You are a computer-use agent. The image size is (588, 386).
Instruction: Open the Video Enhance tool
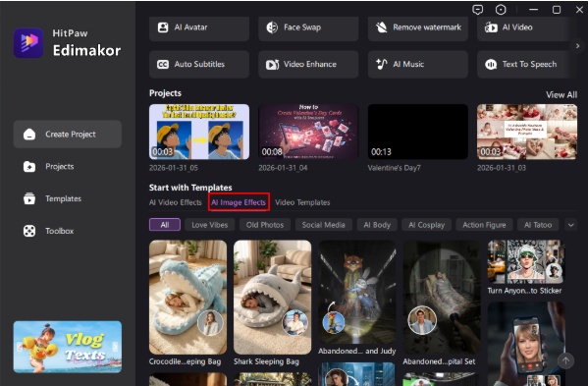pos(308,65)
